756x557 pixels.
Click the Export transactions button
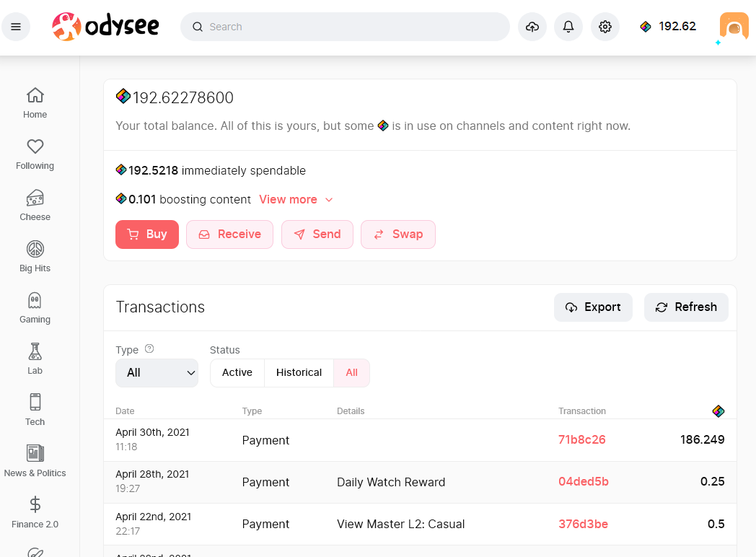pyautogui.click(x=593, y=307)
